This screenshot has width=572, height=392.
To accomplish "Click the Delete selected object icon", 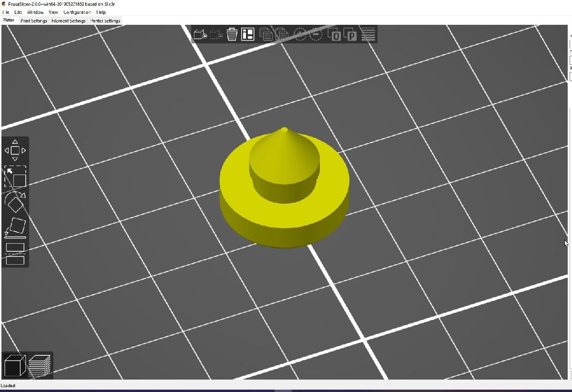I will [216, 34].
